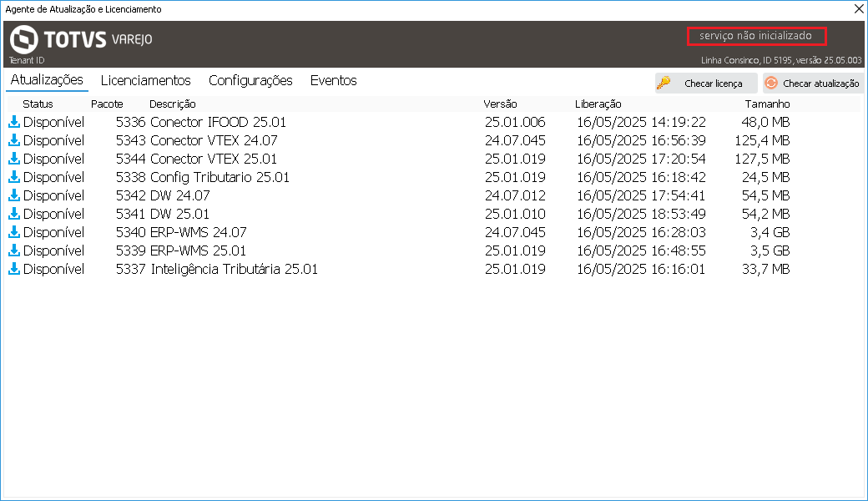868x501 pixels.
Task: Click release date 16/05/2025 18:53:49
Action: point(641,213)
